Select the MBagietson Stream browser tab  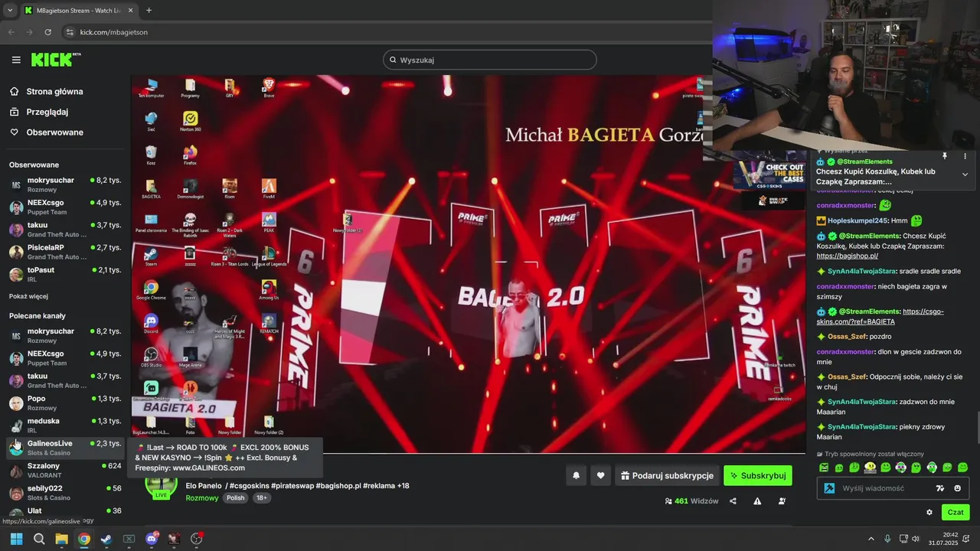tap(79, 11)
